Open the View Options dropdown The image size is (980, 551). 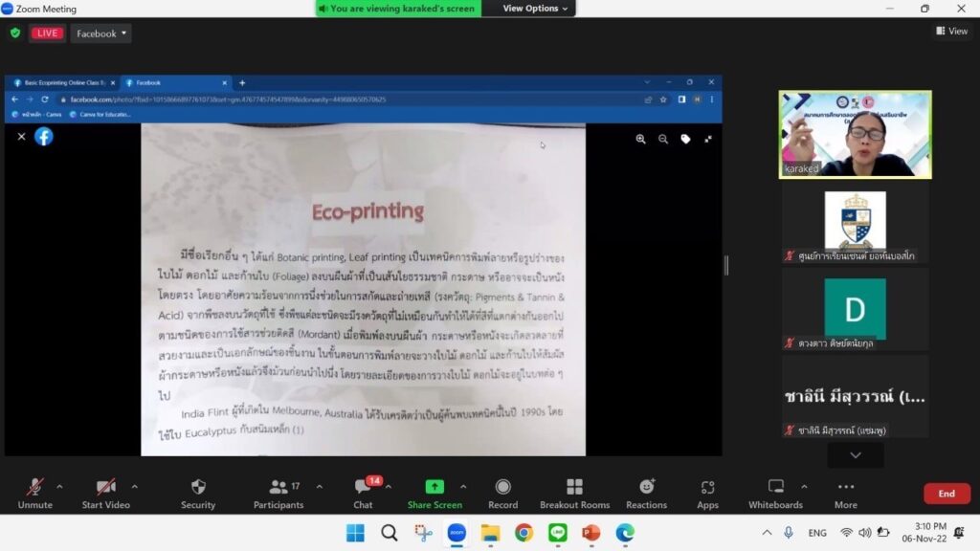point(535,9)
